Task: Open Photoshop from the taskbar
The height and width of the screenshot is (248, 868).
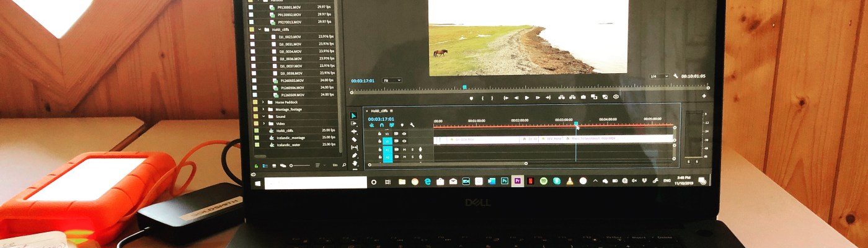Action: [505, 181]
